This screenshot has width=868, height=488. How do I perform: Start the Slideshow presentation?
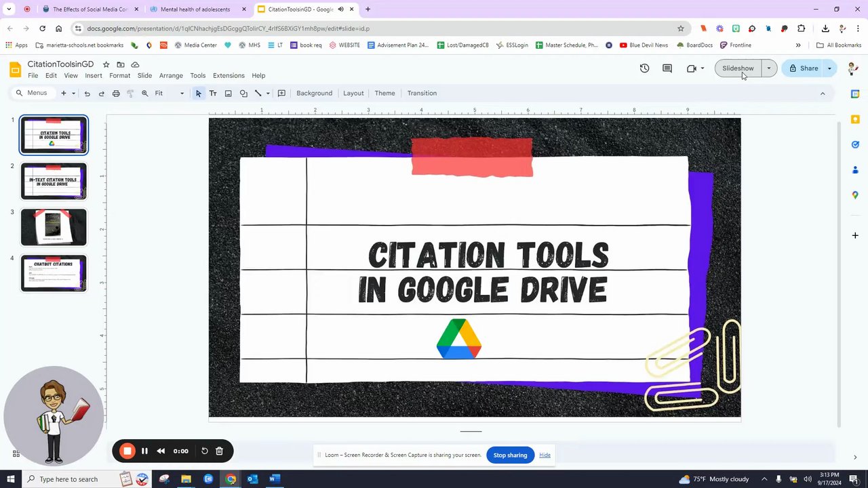coord(738,68)
